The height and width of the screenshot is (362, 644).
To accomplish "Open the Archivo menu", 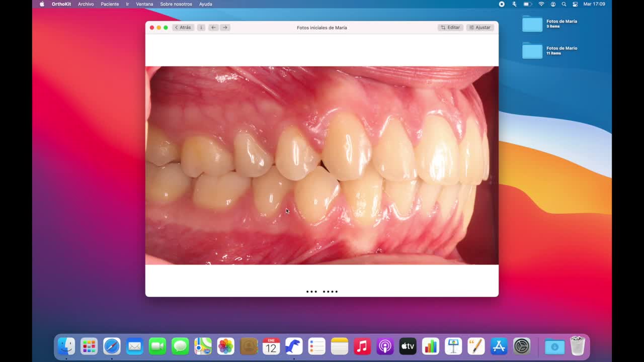I will click(x=86, y=4).
